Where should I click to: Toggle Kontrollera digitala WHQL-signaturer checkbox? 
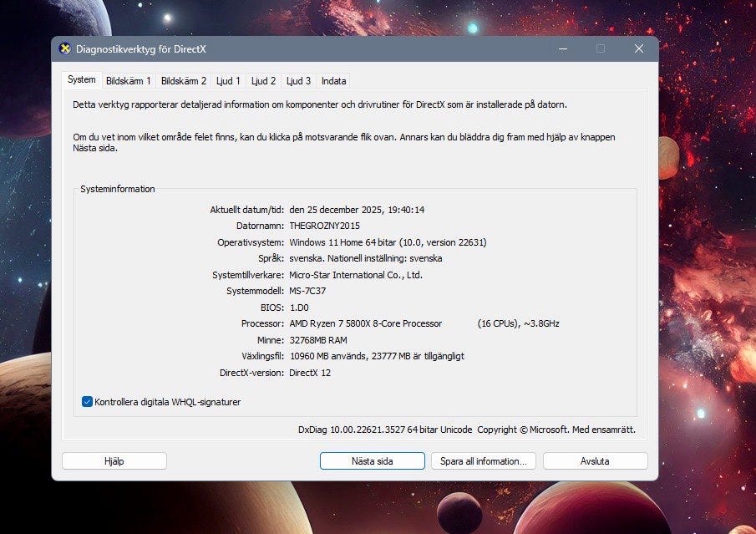tap(88, 402)
